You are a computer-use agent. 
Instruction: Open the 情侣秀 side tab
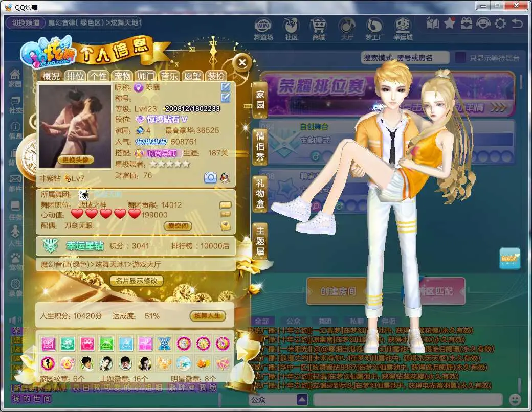(260, 147)
